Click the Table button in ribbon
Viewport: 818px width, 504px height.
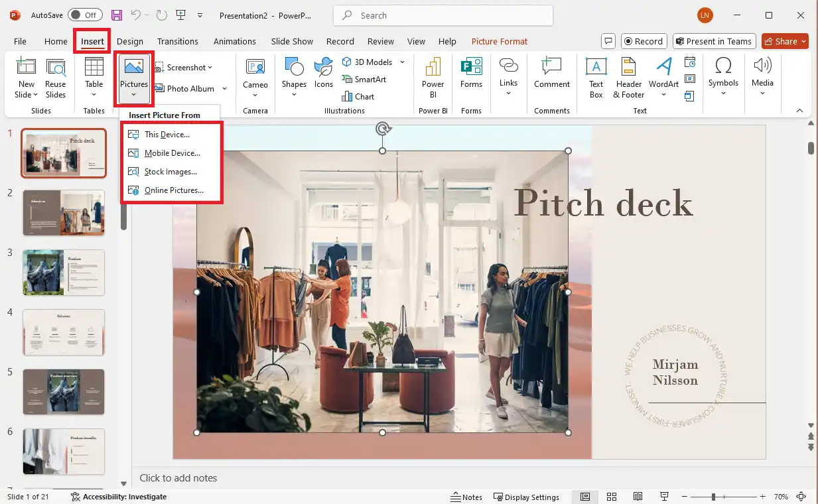click(x=94, y=78)
